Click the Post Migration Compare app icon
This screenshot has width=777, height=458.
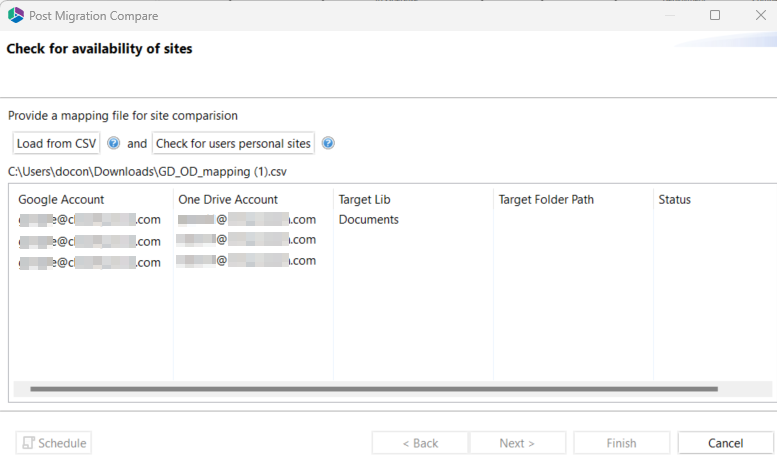[16, 16]
